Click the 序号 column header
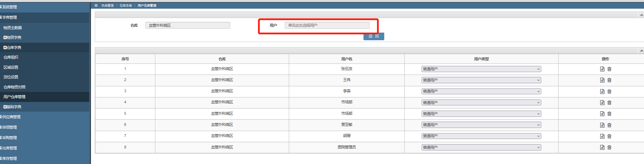 [x=125, y=59]
